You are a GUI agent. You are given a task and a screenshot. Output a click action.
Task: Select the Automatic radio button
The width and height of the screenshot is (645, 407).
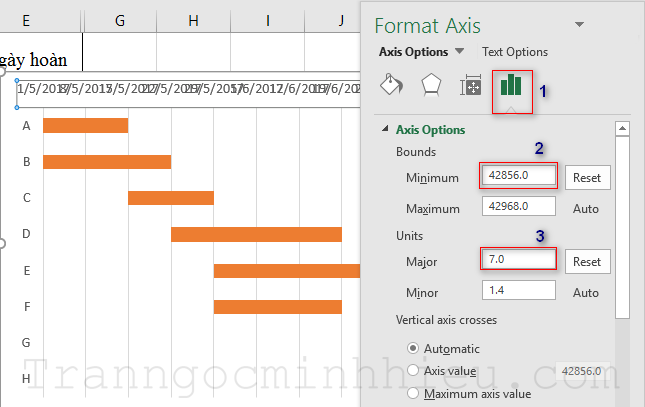coord(412,348)
